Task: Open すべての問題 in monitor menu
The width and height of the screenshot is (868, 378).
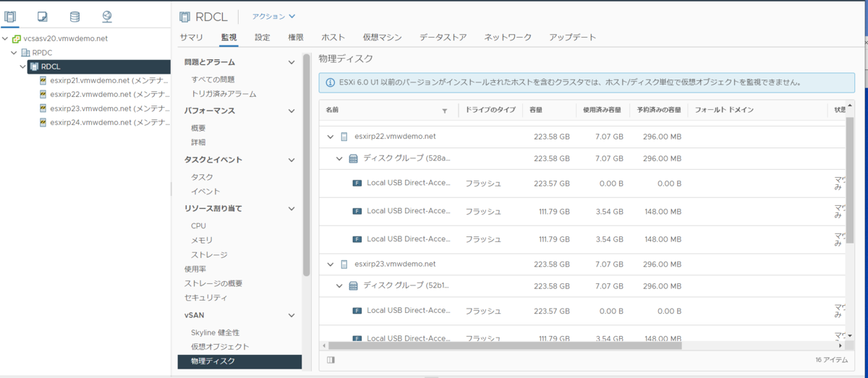Action: point(213,80)
